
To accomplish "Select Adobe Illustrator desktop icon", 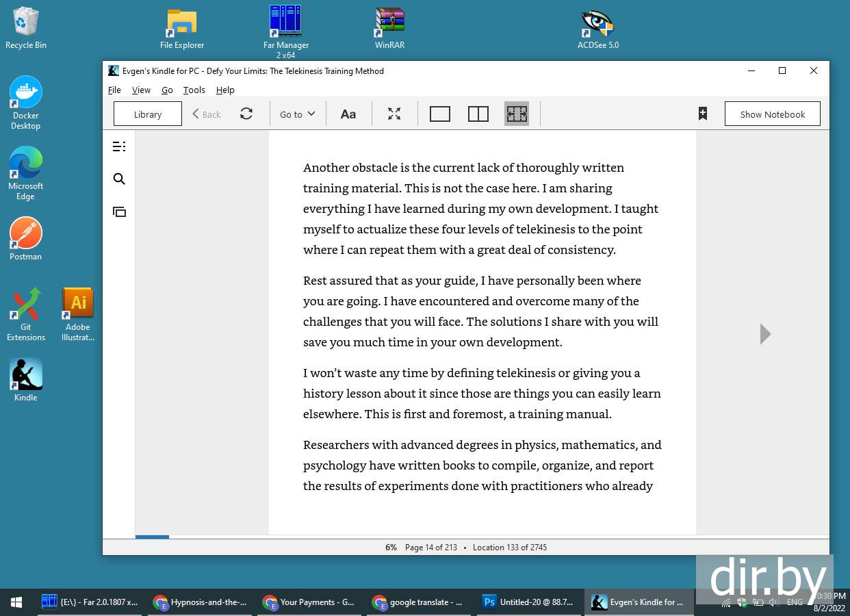I will pyautogui.click(x=78, y=315).
